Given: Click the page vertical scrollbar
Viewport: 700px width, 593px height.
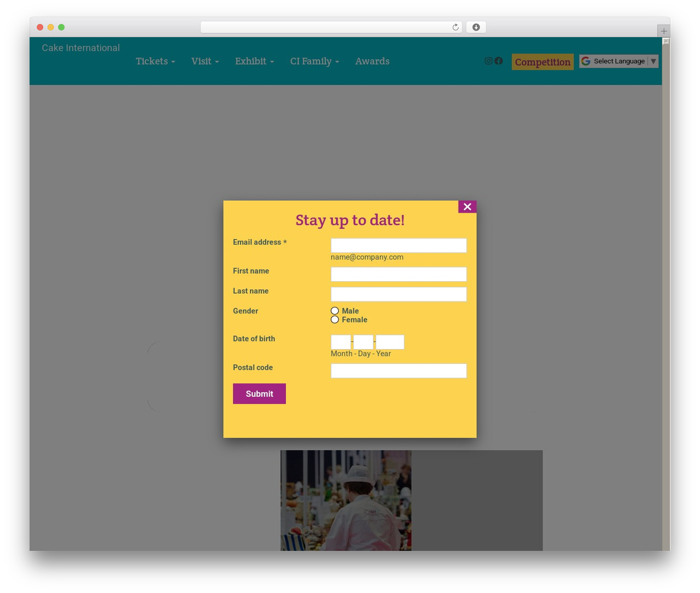Looking at the screenshot, I should pos(666,295).
